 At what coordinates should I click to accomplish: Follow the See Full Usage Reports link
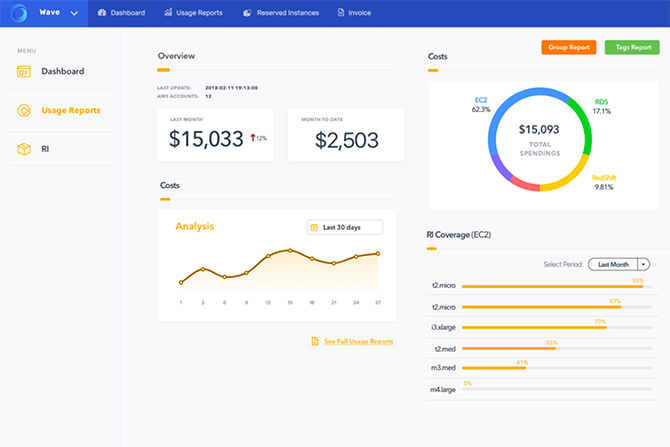click(359, 341)
